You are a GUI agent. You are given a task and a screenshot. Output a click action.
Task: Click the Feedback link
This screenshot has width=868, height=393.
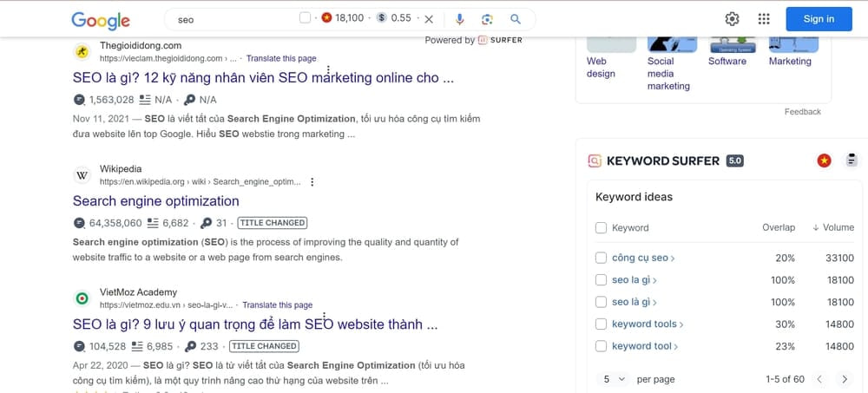[803, 112]
